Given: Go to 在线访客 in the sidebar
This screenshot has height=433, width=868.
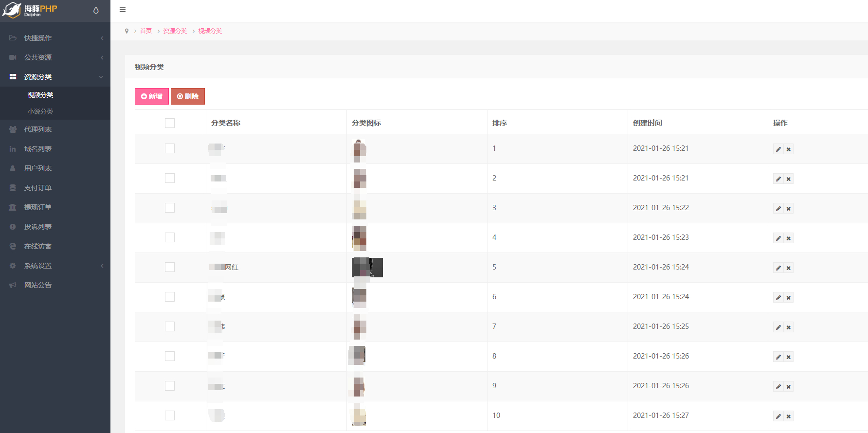Looking at the screenshot, I should click(38, 246).
